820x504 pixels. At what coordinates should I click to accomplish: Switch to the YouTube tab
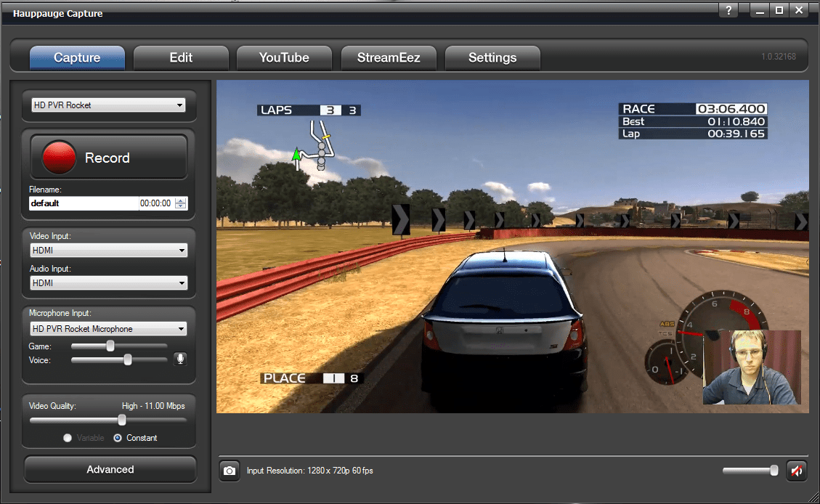[284, 57]
